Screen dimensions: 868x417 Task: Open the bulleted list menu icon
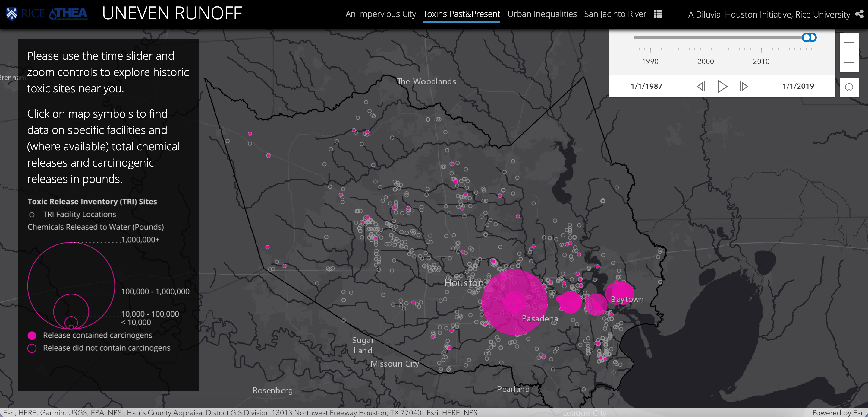click(x=658, y=14)
